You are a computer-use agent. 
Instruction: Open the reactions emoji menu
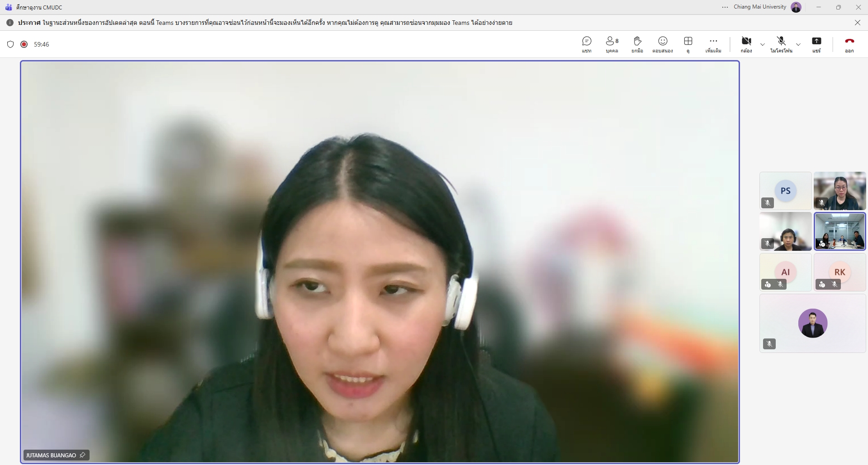point(663,44)
